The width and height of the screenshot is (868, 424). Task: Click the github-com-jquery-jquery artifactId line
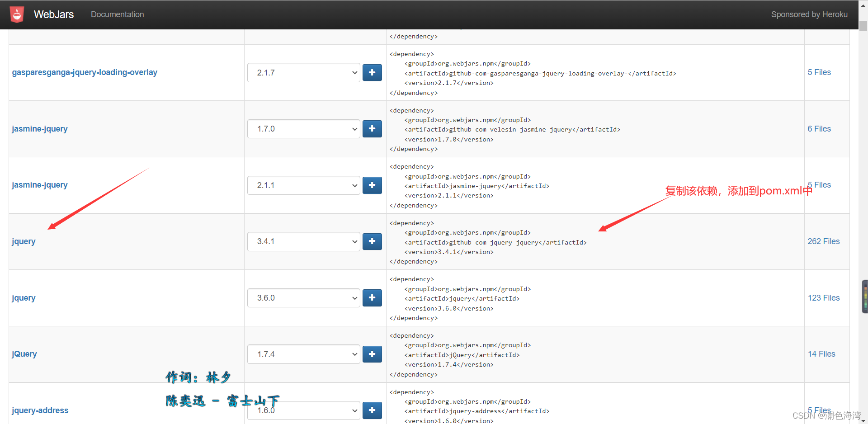(x=495, y=242)
